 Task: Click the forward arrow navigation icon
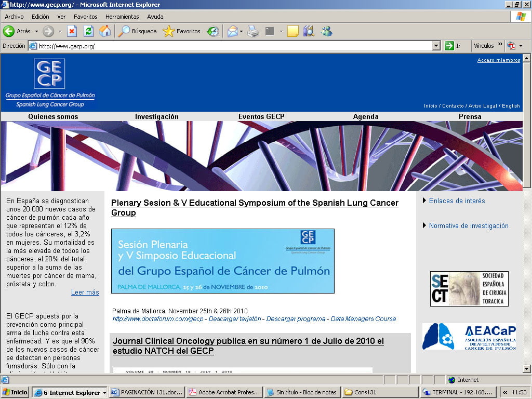tap(48, 31)
